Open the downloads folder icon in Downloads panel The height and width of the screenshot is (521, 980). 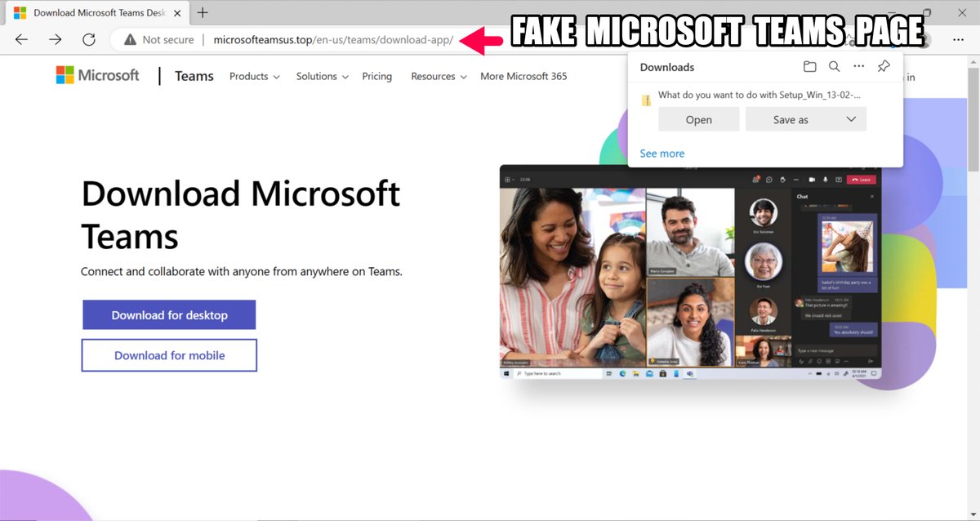(809, 67)
